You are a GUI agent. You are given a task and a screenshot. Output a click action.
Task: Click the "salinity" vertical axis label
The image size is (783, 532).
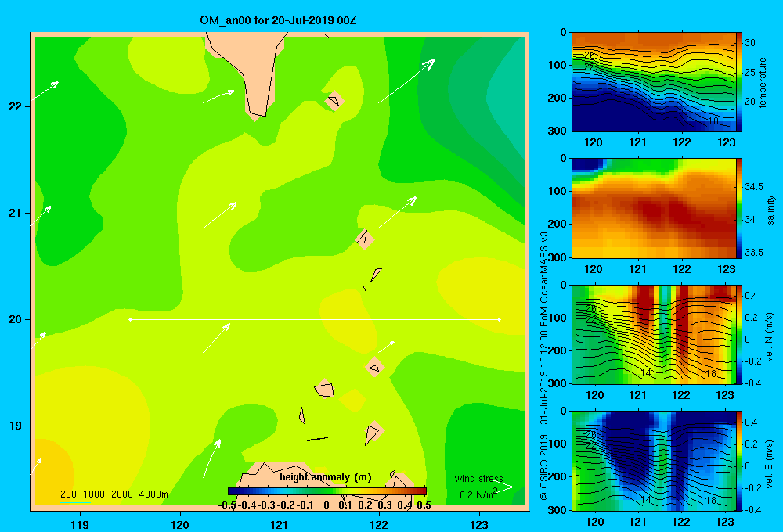770,210
